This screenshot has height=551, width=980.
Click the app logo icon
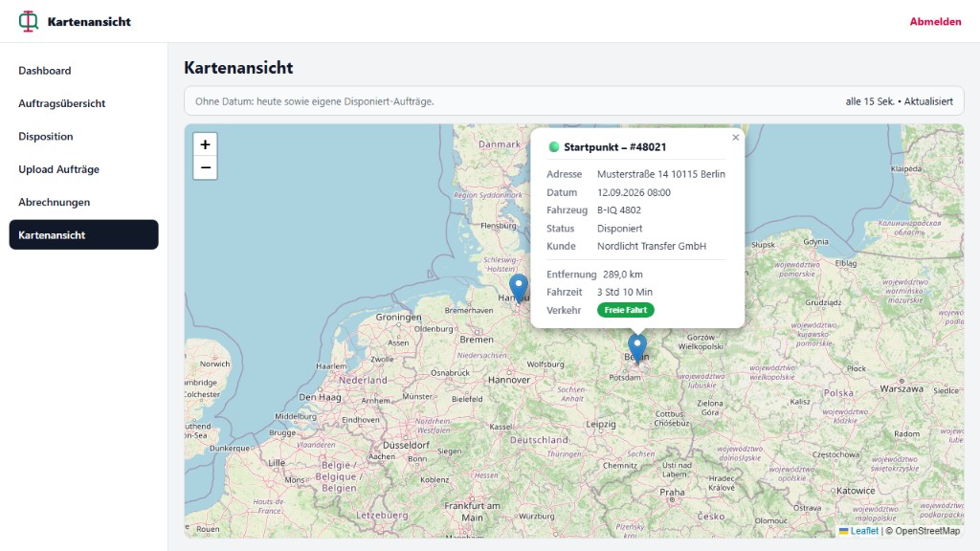pos(28,21)
